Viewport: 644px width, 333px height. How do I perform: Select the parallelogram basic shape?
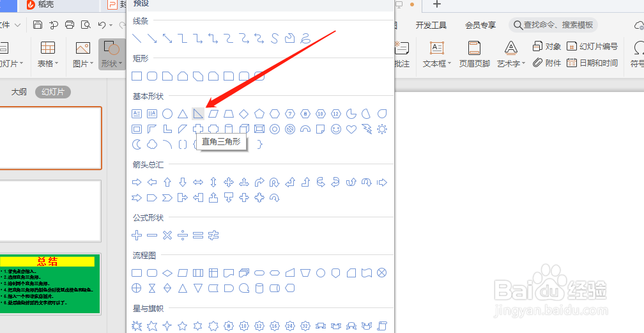(213, 114)
